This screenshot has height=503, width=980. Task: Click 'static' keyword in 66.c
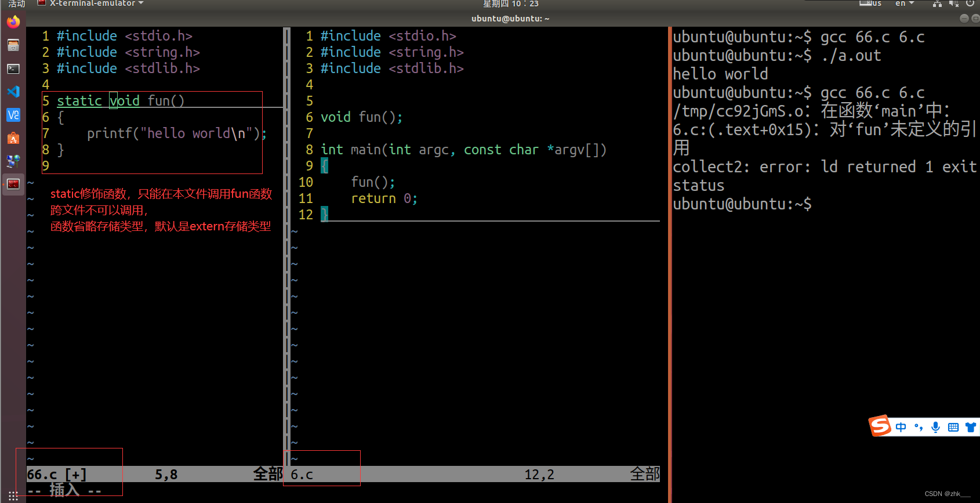[79, 101]
